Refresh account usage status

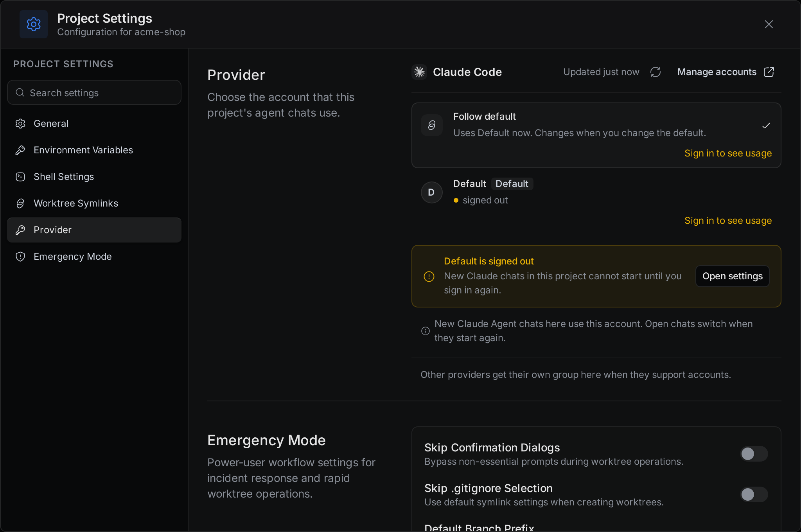pos(656,72)
